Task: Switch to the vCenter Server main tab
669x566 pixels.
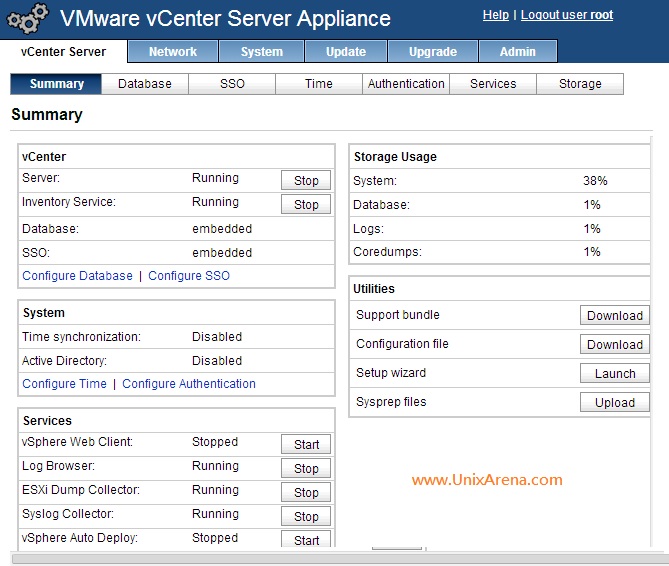Action: coord(63,52)
